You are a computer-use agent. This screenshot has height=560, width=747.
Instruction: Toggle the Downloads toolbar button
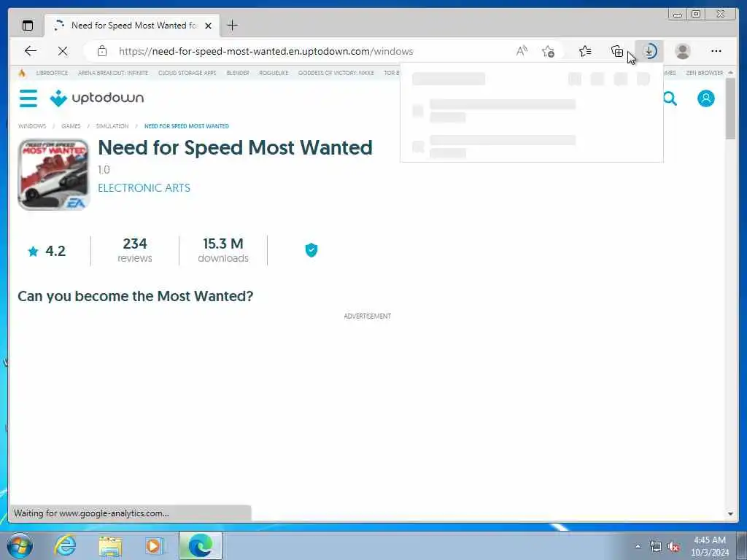coord(649,51)
